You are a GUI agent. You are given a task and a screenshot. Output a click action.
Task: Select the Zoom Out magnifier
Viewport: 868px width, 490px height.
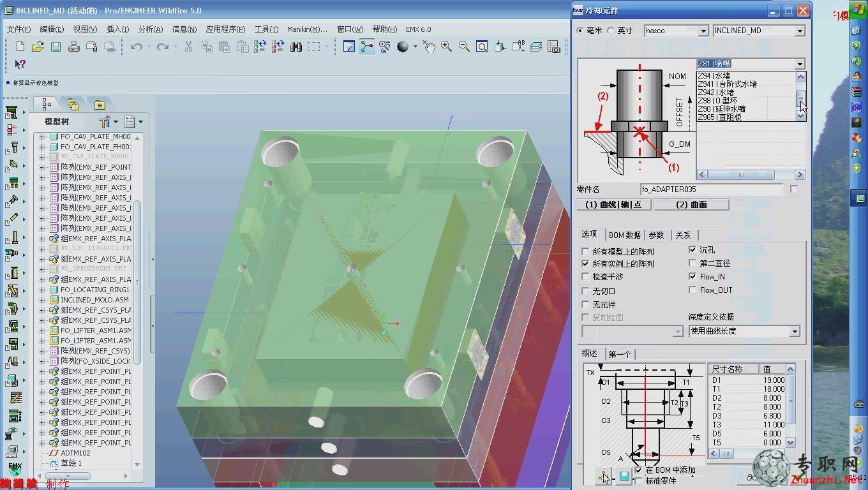(464, 47)
